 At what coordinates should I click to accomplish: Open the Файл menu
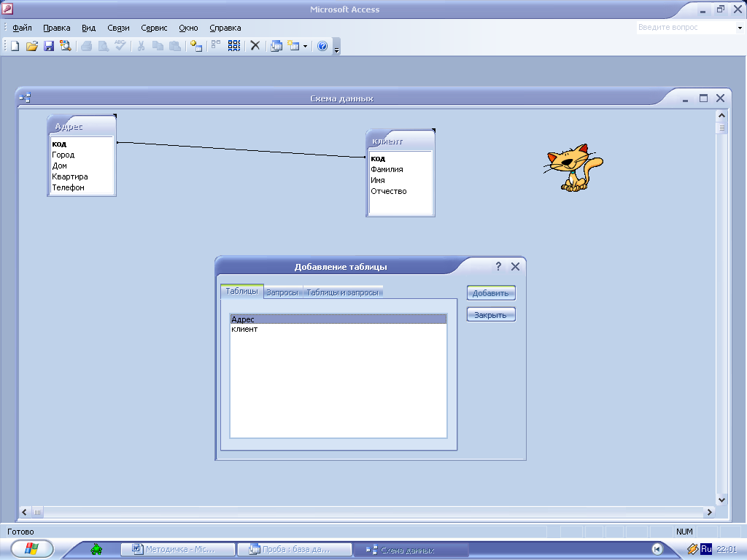22,28
